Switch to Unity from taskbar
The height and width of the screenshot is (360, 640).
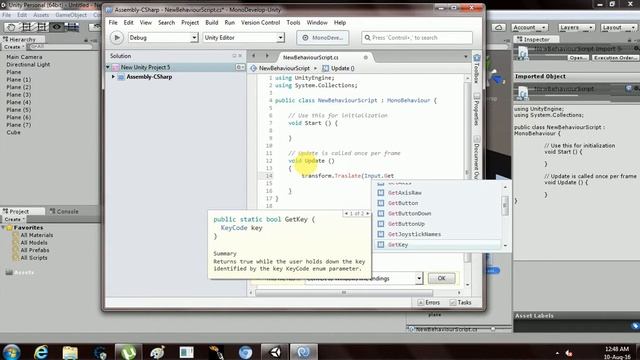pyautogui.click(x=275, y=352)
